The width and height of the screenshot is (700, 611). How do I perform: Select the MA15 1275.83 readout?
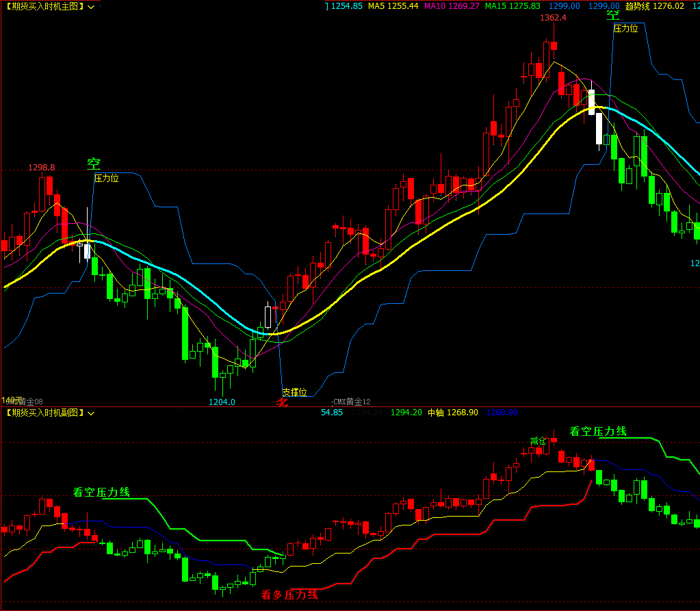point(513,6)
